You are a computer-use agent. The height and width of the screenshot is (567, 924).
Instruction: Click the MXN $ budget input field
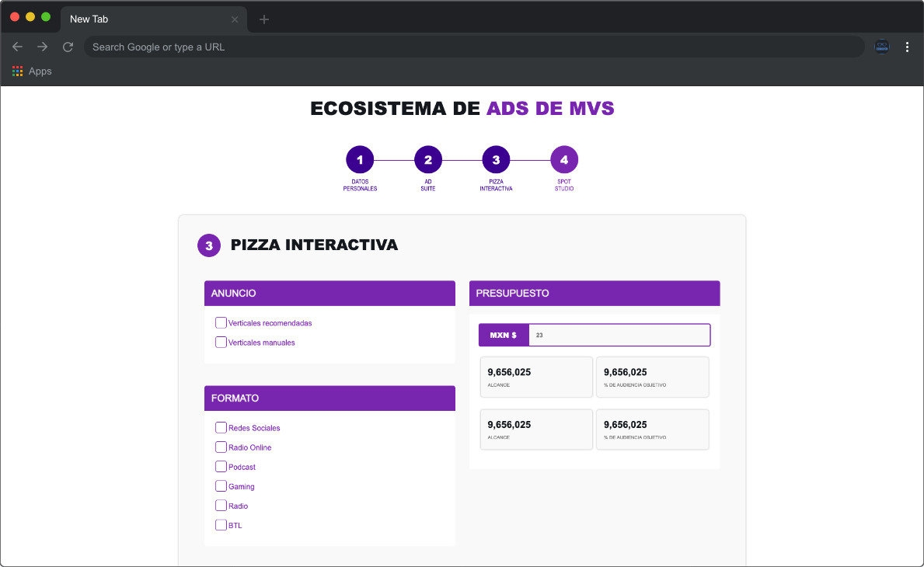tap(619, 335)
